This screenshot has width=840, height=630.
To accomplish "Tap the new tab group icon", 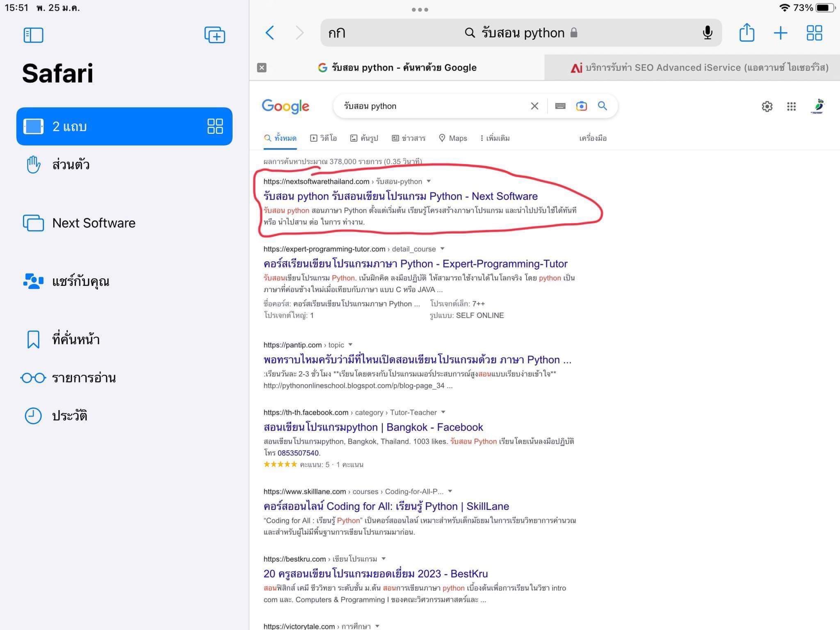I will [215, 35].
